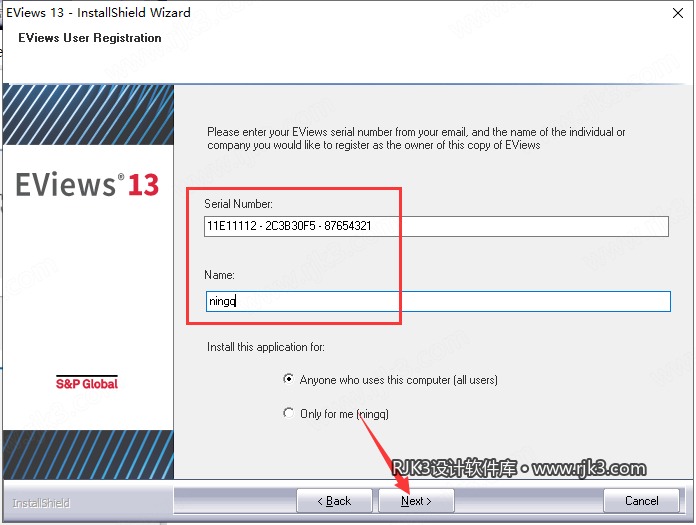Click 'Install this application for:' text

[x=265, y=347]
